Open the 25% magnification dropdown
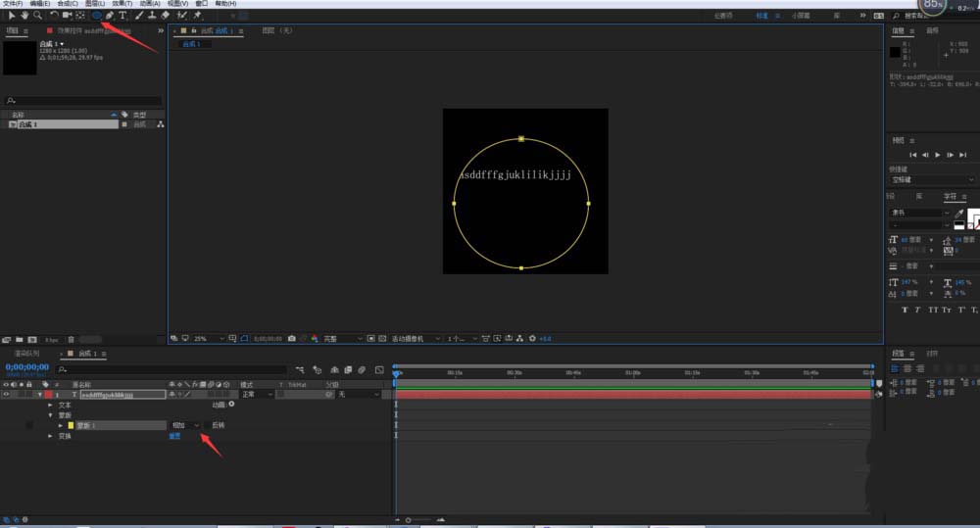The height and width of the screenshot is (528, 980). click(205, 338)
